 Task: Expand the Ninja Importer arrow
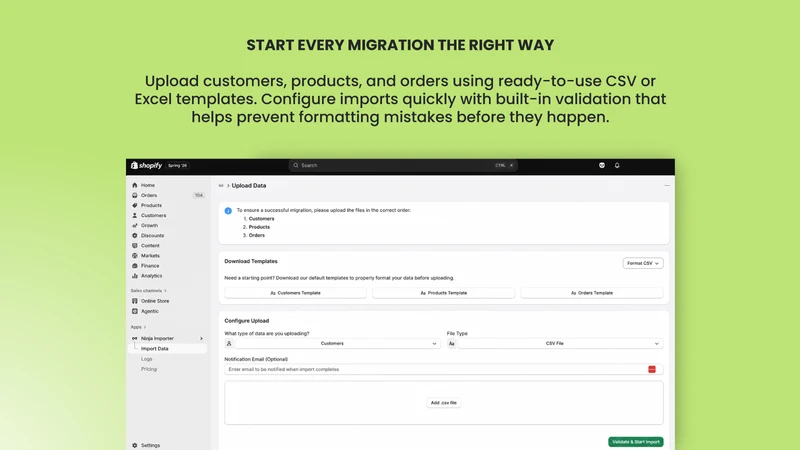pyautogui.click(x=201, y=338)
